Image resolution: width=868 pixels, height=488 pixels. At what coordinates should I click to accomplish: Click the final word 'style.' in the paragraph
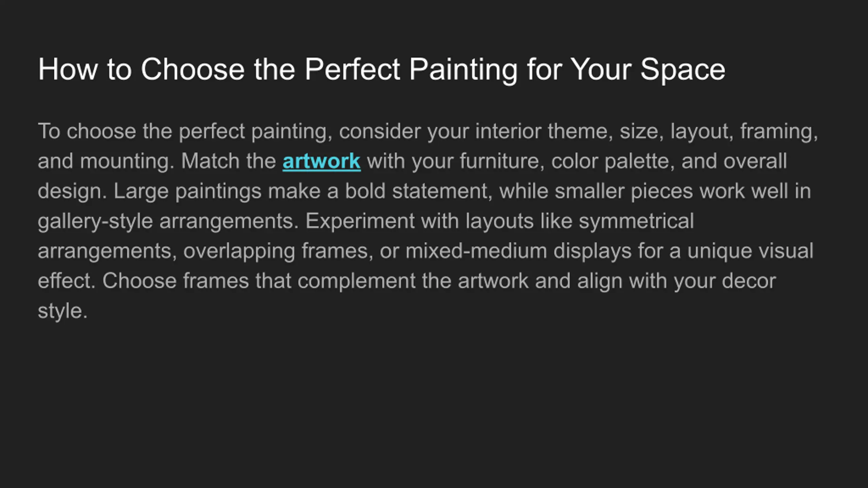point(63,311)
